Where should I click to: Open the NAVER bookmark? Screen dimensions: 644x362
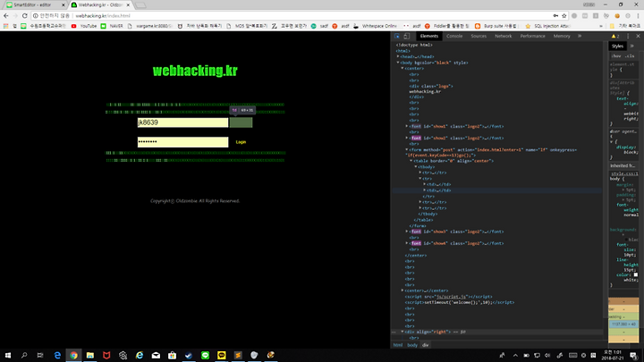pos(113,26)
